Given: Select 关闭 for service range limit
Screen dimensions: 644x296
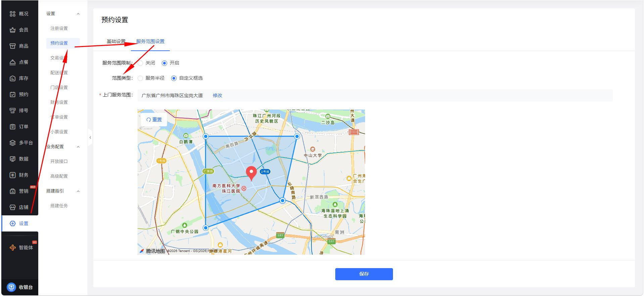Looking at the screenshot, I should coord(141,63).
